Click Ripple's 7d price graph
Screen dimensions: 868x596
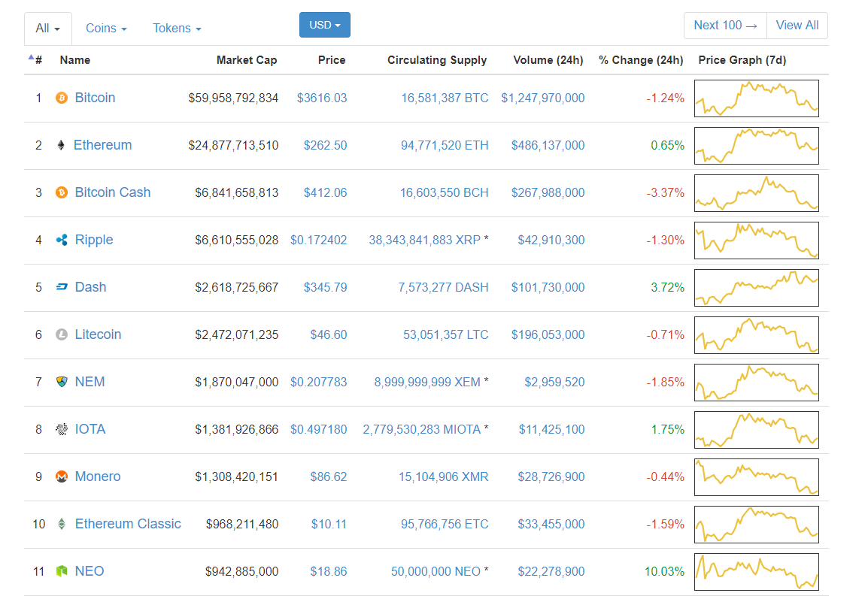pos(757,241)
